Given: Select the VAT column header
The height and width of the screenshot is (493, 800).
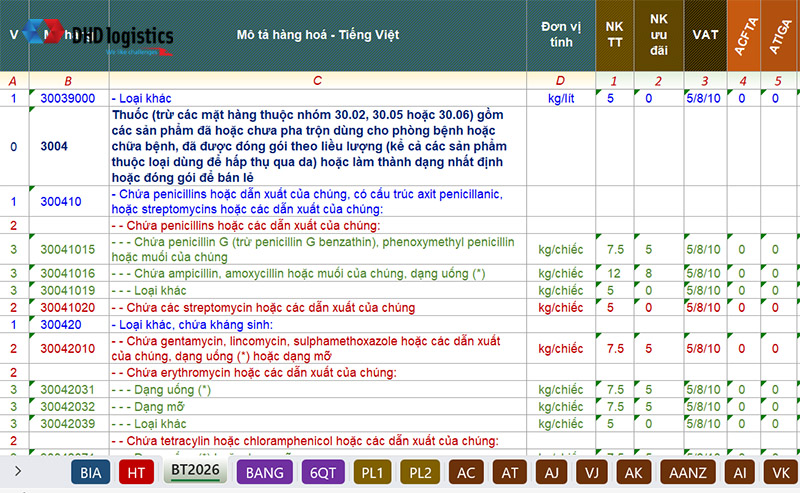Looking at the screenshot, I should coord(705,35).
